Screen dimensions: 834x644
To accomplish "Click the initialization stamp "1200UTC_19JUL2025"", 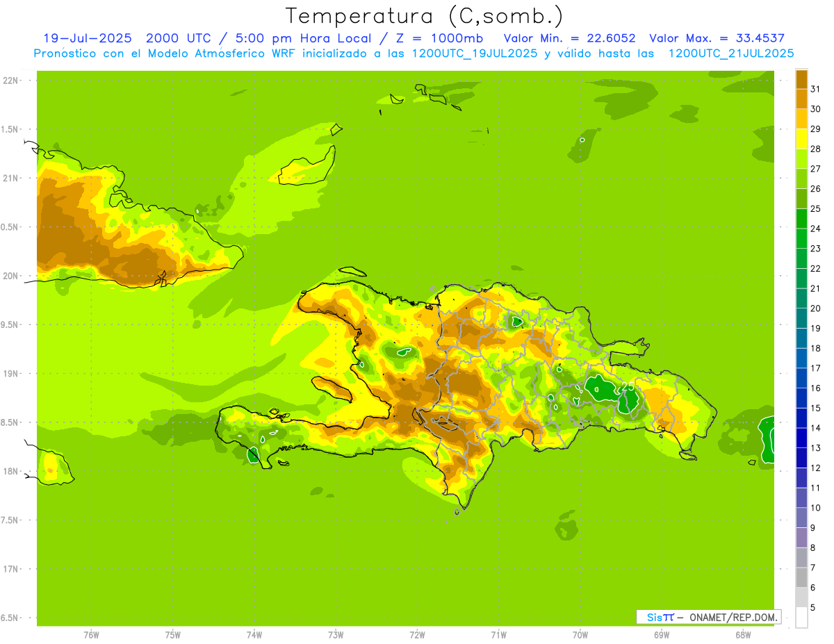I will coord(475,53).
